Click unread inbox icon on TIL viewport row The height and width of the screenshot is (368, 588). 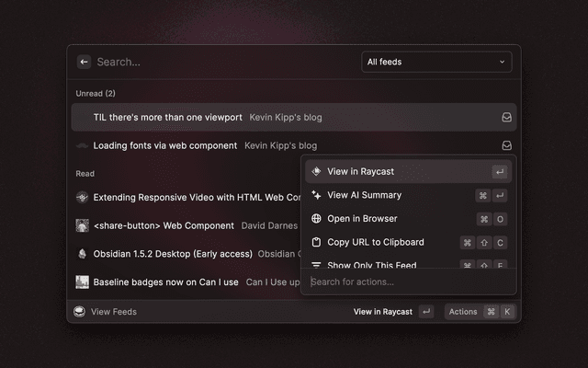coord(506,118)
